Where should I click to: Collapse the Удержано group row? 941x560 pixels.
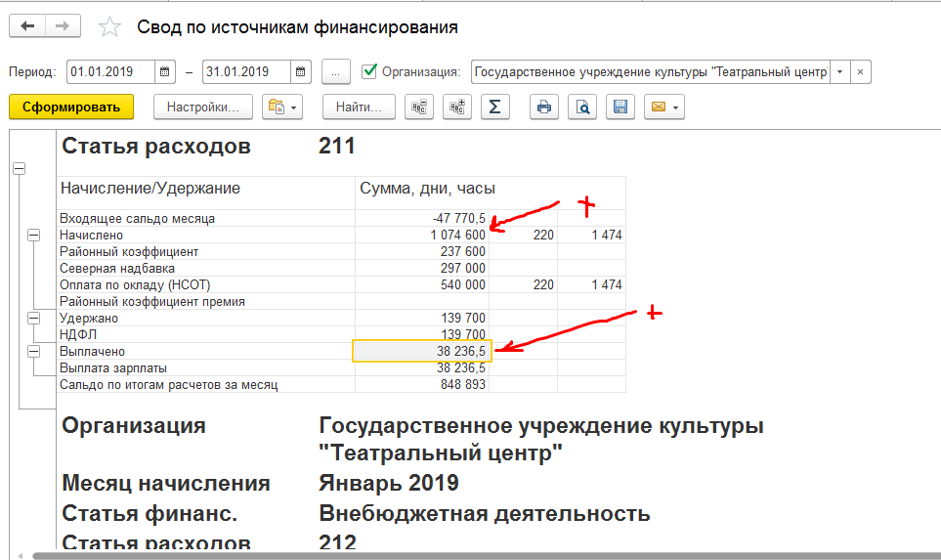(34, 319)
